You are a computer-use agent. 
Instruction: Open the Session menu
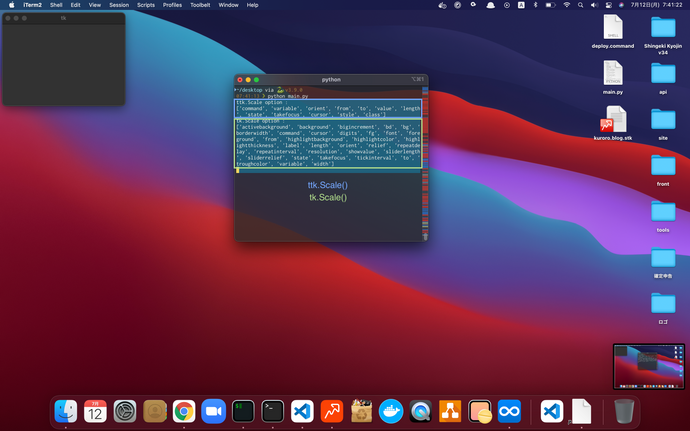(119, 5)
